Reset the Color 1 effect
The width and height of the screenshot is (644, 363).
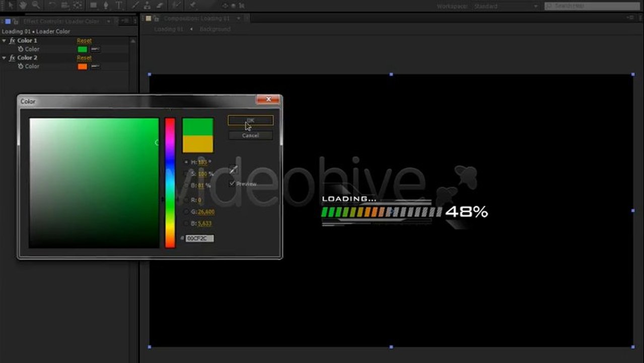click(x=84, y=41)
